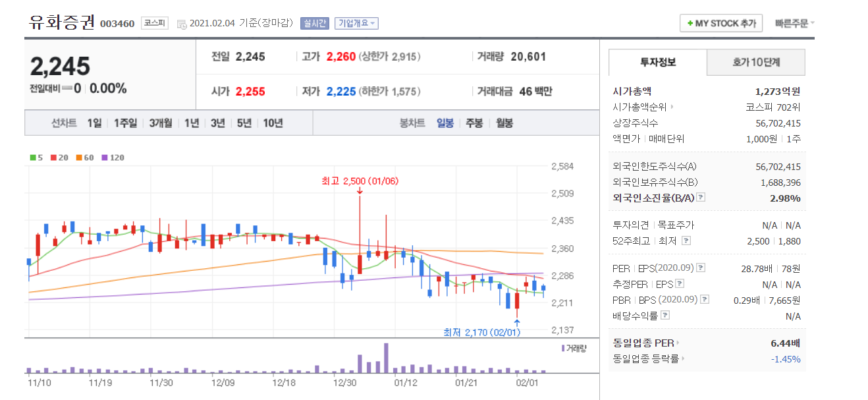
Task: Open help icon next to 추정PER EPS
Action: 680,284
